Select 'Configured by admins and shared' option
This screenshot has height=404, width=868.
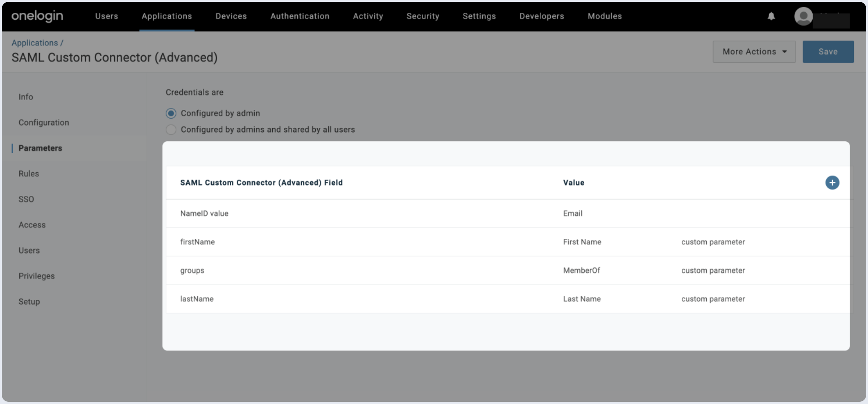click(171, 130)
